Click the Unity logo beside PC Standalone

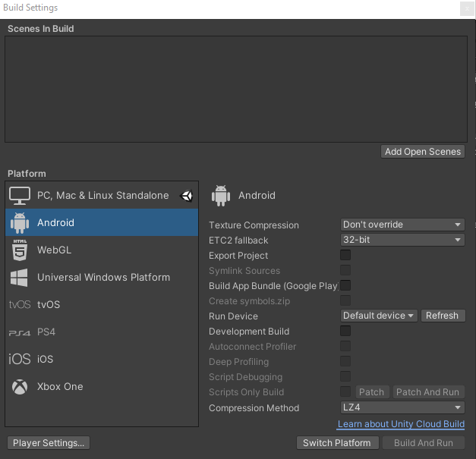click(x=187, y=196)
